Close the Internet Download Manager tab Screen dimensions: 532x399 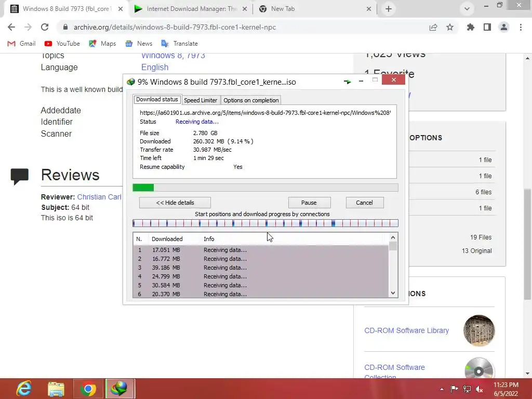245,9
